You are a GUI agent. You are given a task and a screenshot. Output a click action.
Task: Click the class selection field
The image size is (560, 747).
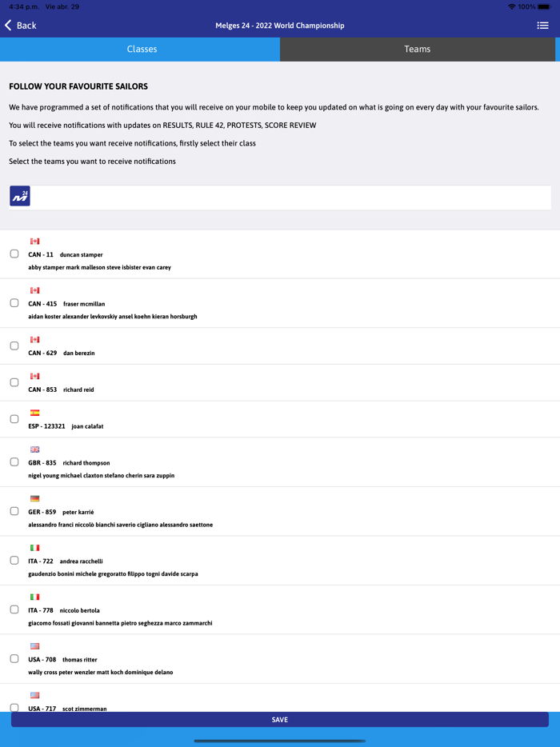pyautogui.click(x=288, y=197)
